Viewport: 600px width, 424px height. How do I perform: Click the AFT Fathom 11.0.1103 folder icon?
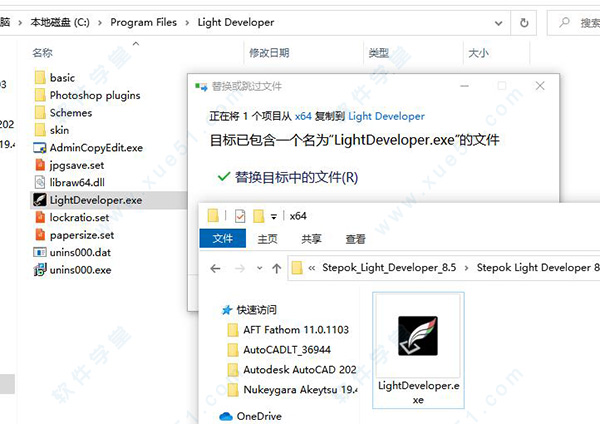point(233,329)
